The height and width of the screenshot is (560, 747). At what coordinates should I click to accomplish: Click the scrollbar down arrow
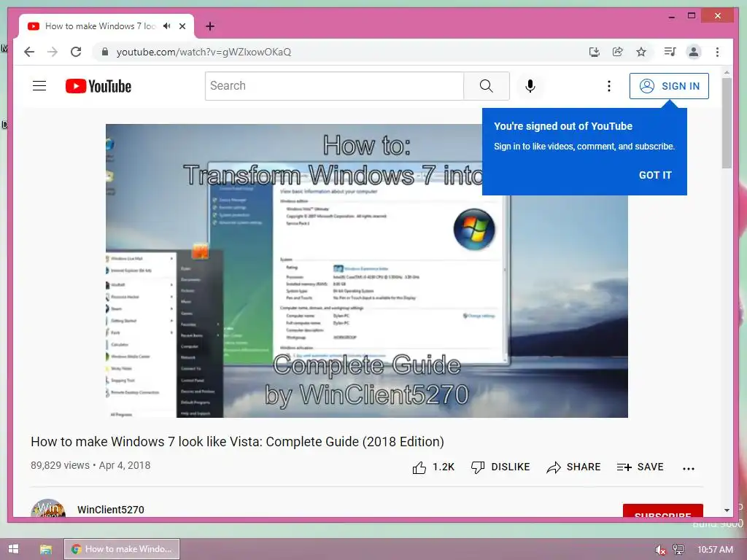coord(727,510)
